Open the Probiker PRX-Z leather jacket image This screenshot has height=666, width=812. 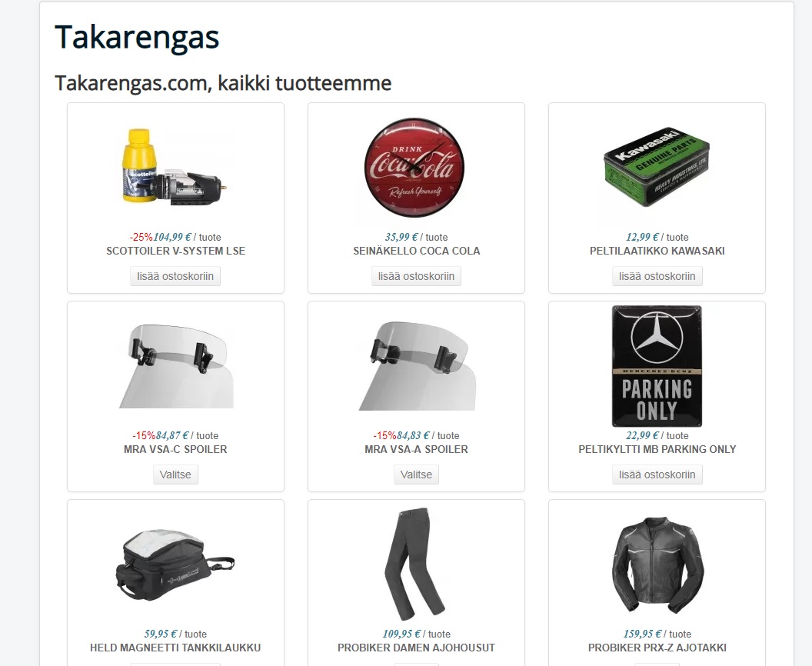point(657,564)
